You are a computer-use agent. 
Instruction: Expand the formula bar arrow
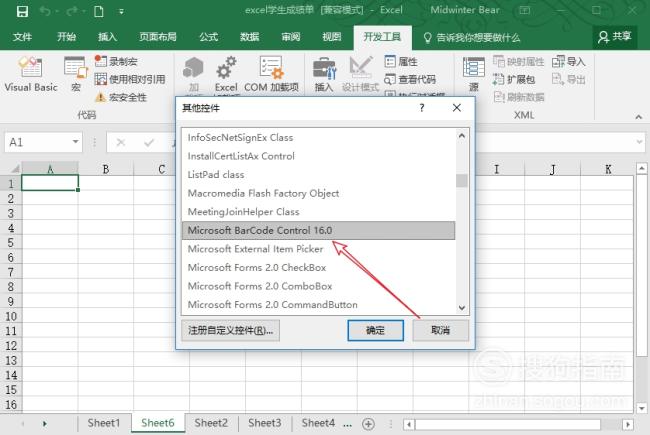point(639,142)
